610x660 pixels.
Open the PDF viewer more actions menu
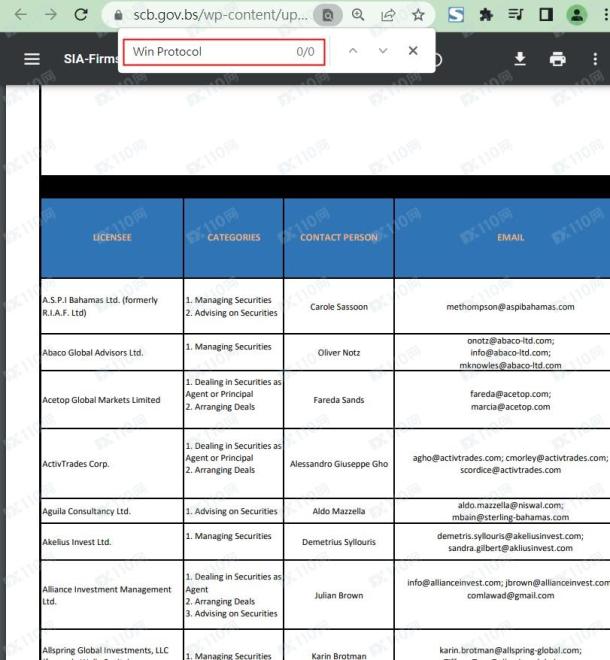(x=595, y=59)
